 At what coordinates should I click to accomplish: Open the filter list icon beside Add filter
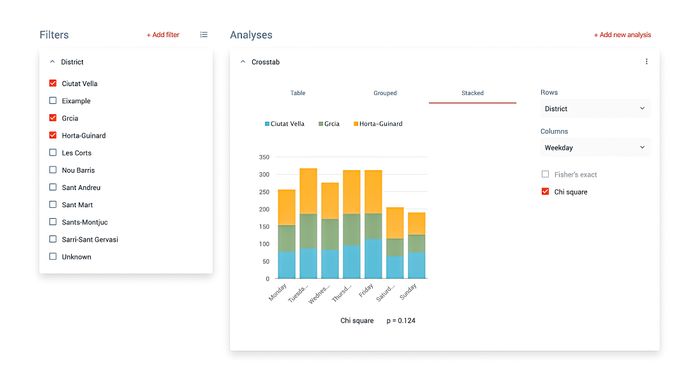[x=204, y=34]
